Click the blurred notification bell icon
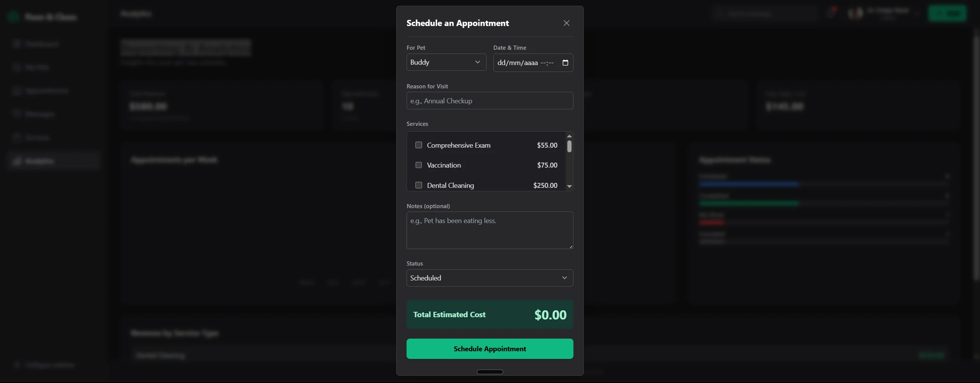The image size is (980, 383). pyautogui.click(x=830, y=13)
